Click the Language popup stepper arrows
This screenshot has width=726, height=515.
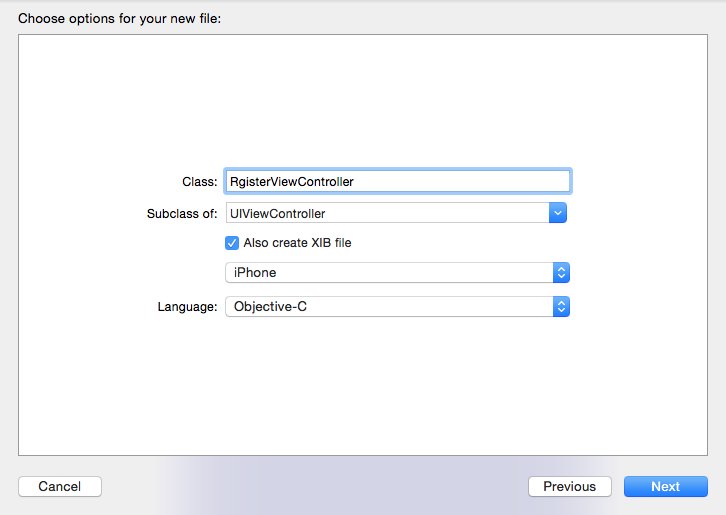coord(561,307)
